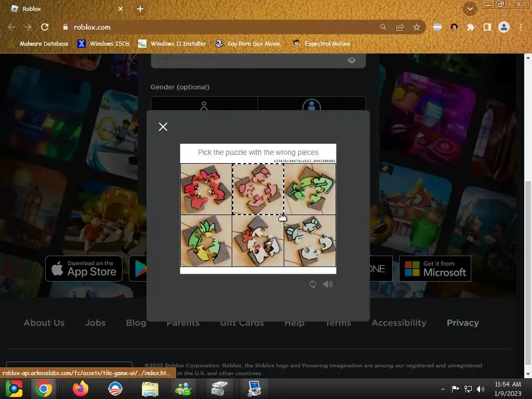Switch to the audio challenge speaker icon

[328, 284]
